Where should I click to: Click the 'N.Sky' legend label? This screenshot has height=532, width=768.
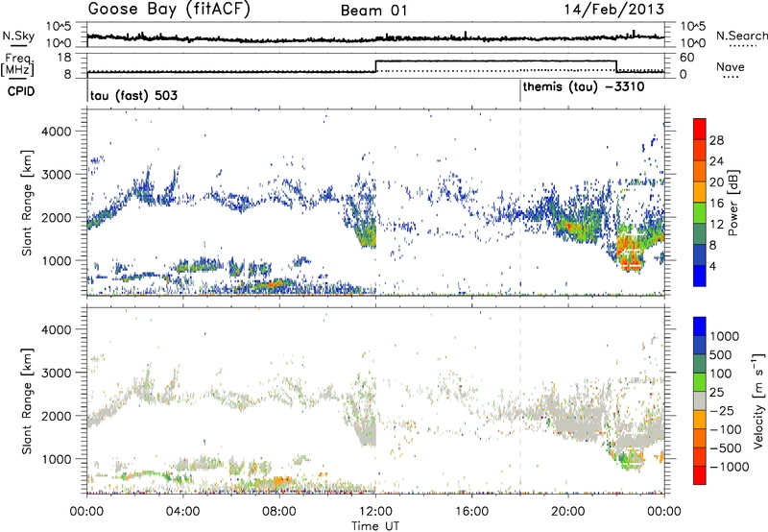click(x=18, y=36)
